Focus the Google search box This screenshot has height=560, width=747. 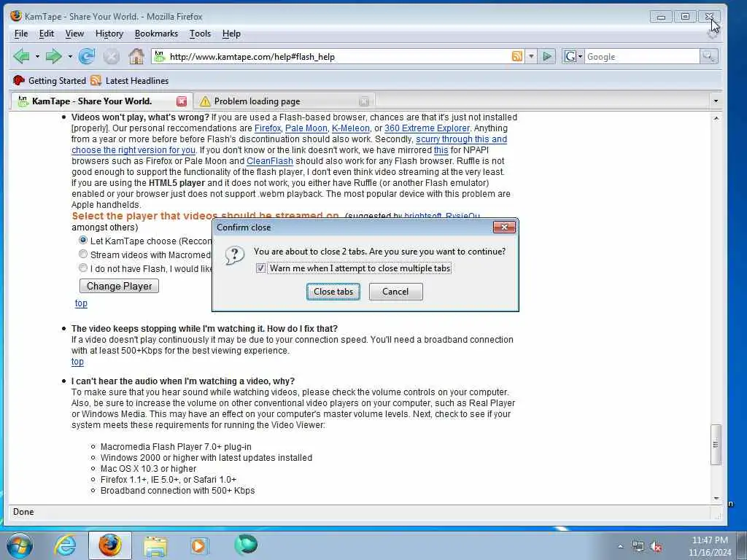[642, 57]
